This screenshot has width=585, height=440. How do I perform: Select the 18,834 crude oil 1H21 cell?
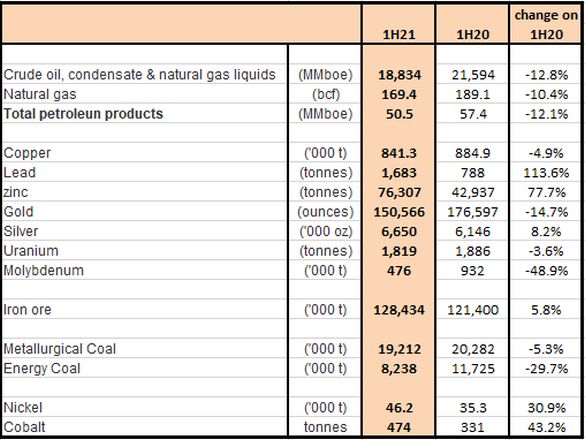398,74
